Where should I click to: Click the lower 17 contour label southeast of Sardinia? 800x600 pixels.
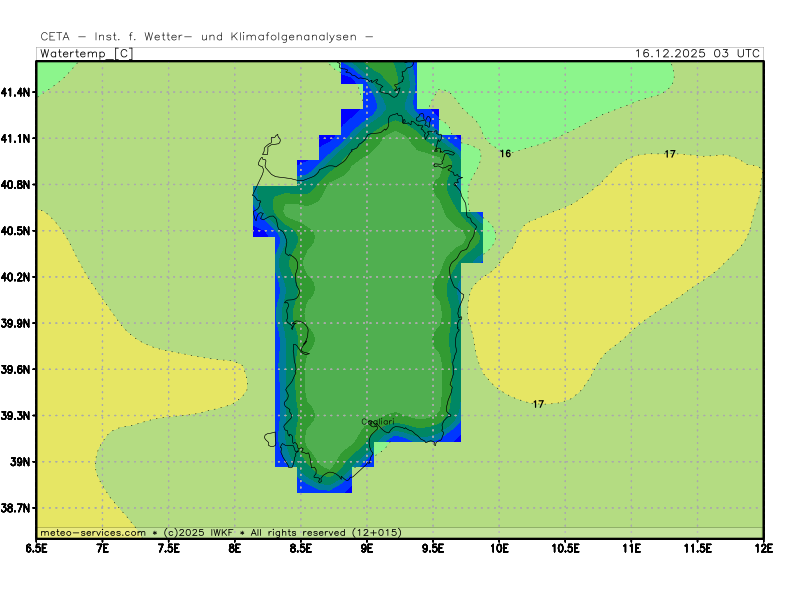coord(538,404)
